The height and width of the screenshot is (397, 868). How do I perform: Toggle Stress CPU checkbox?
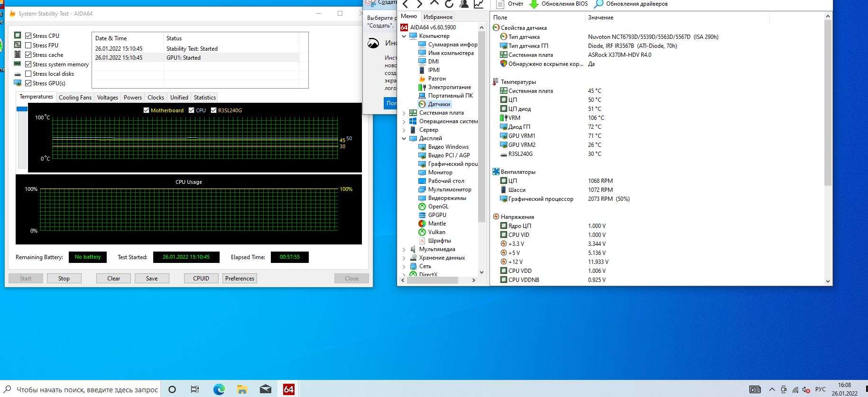coord(28,36)
